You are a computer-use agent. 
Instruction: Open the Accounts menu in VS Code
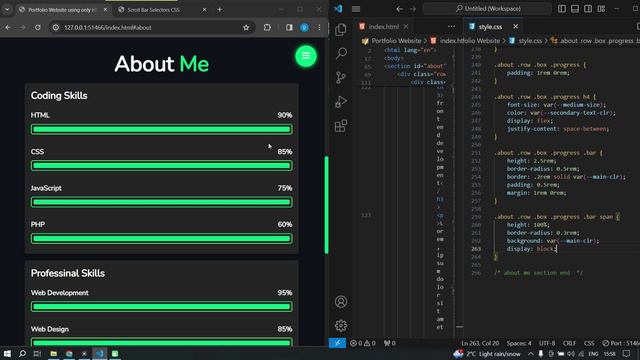[x=341, y=302]
